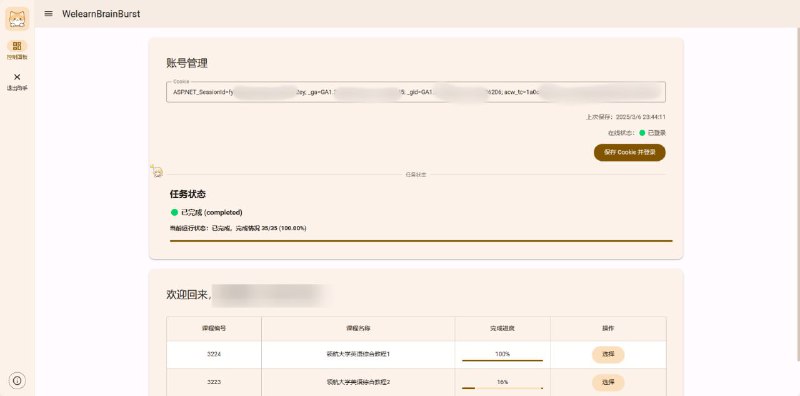Open the info circle icon at sidebar bottom
Screen dimensions: 800x396
(17, 380)
